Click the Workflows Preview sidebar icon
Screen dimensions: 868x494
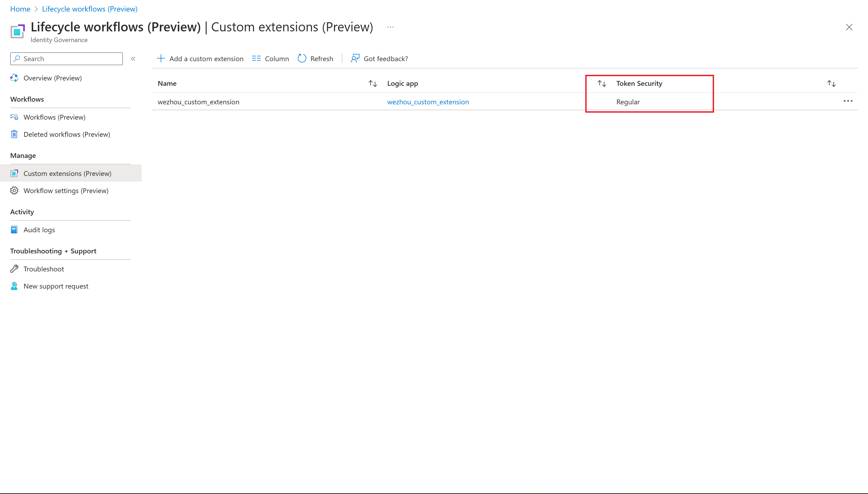tap(14, 117)
